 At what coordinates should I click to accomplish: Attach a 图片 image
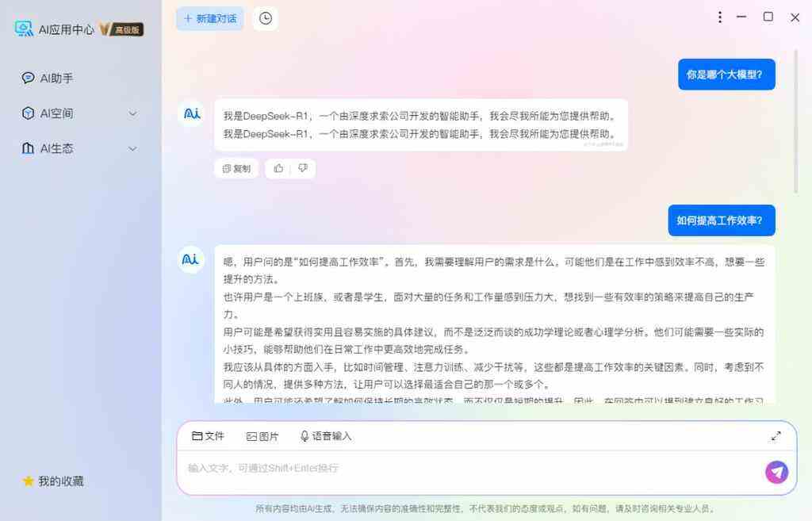click(262, 437)
